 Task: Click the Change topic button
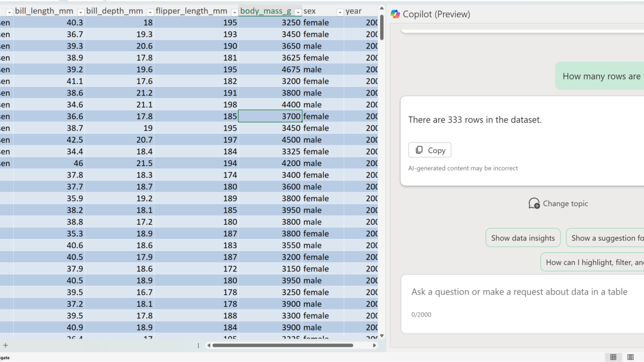point(558,204)
